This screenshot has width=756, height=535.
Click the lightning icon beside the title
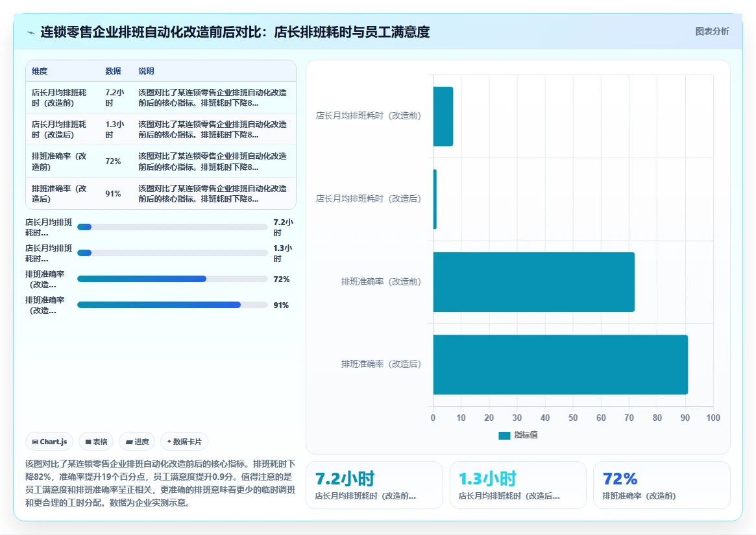point(31,32)
